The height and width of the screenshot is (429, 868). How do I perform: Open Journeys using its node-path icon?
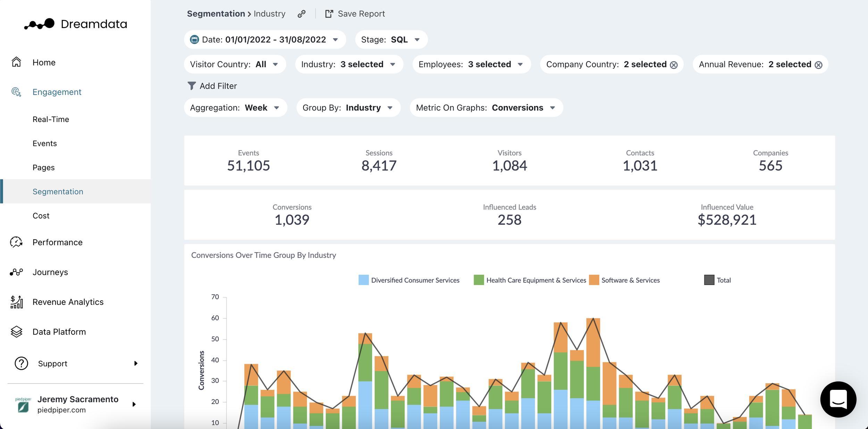[x=16, y=272]
